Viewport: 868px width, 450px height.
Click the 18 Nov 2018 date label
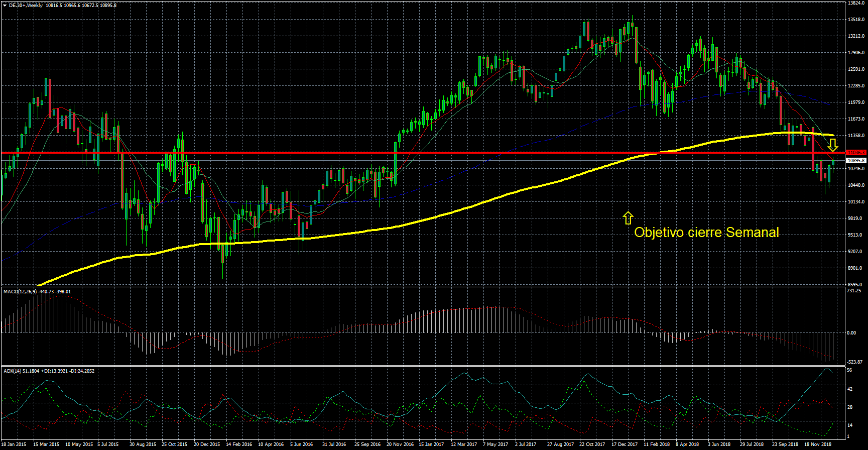817,444
